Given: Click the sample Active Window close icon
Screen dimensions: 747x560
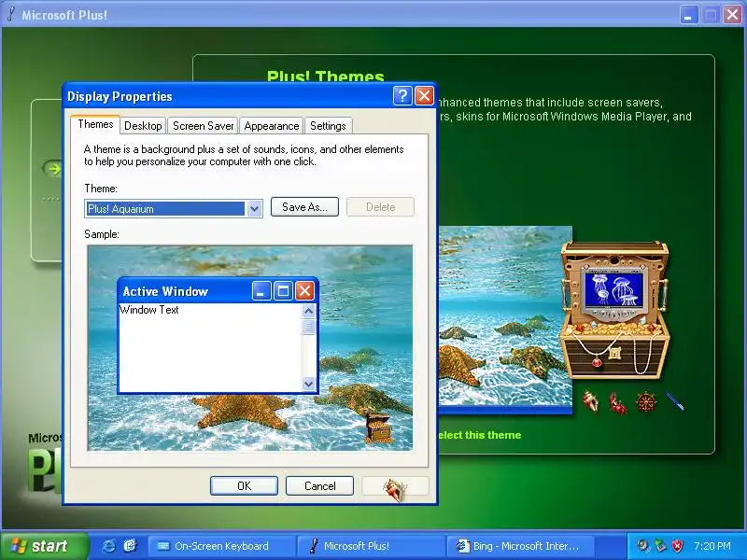Looking at the screenshot, I should [304, 290].
